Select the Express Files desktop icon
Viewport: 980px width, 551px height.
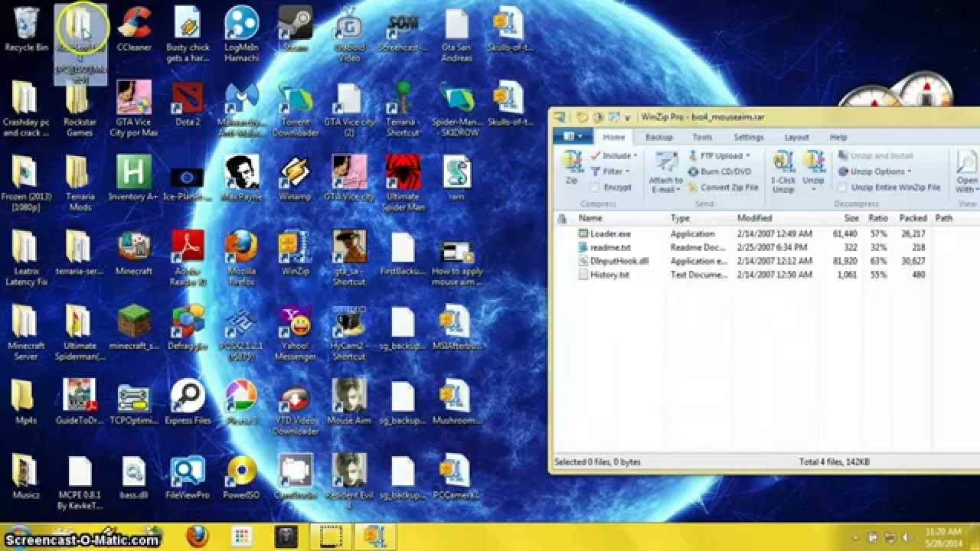click(x=188, y=403)
